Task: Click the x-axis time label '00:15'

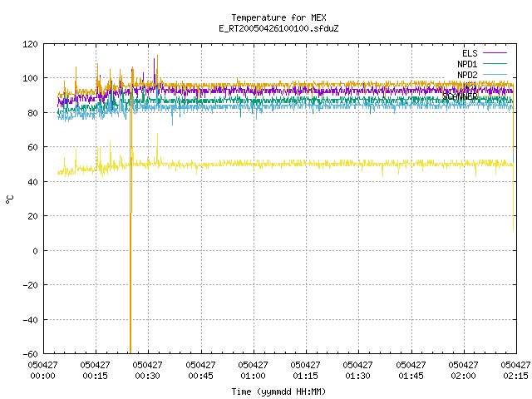Action: (96, 376)
